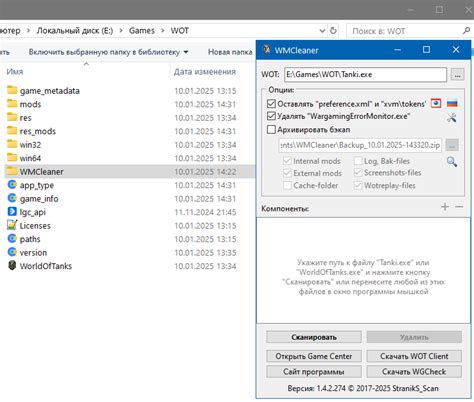Click the search magnifier in WOT search box
The height and width of the screenshot is (402, 474).
click(x=466, y=31)
